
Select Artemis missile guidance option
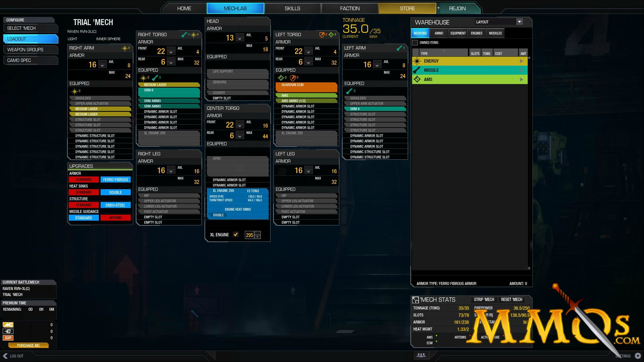pyautogui.click(x=116, y=218)
